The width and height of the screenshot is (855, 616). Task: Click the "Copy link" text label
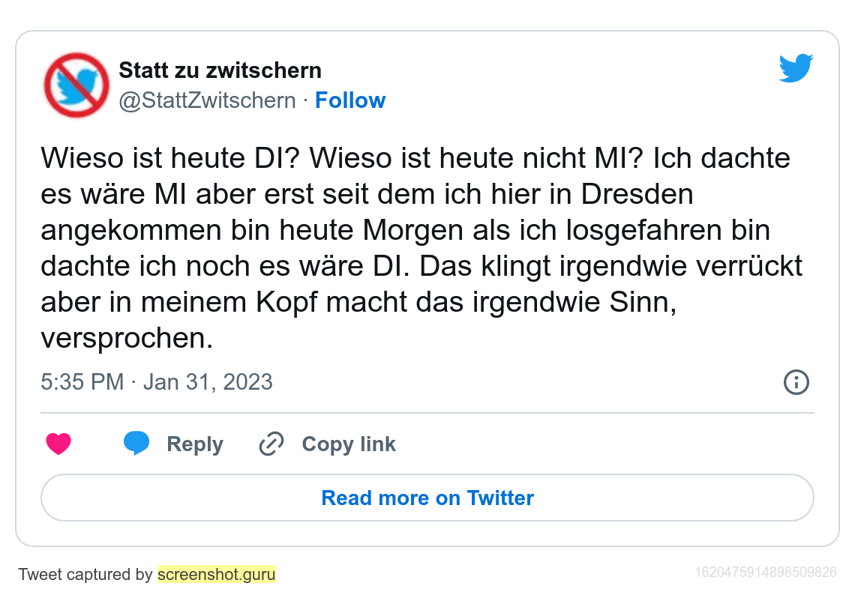coord(349,444)
